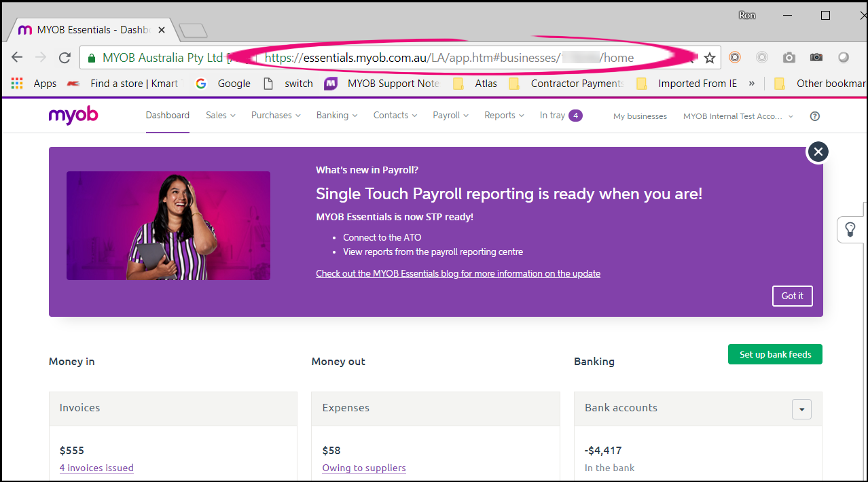Image resolution: width=868 pixels, height=482 pixels.
Task: Open the Google bookmark
Action: (223, 84)
